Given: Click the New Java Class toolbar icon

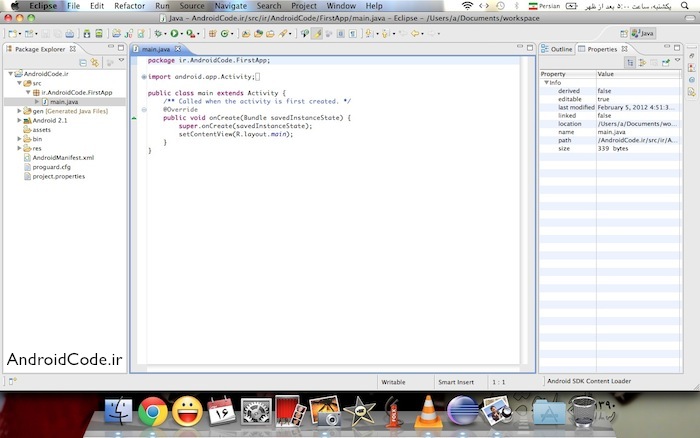Looking at the screenshot, I should point(226,33).
